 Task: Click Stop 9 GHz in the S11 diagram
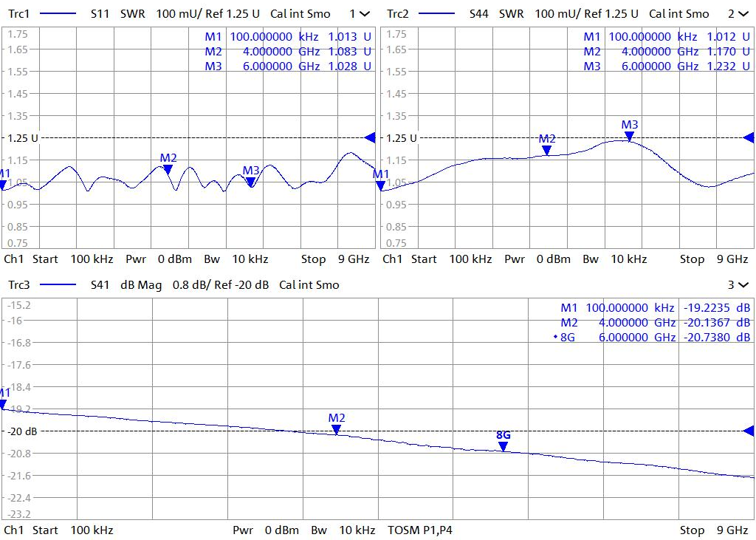[x=334, y=259]
